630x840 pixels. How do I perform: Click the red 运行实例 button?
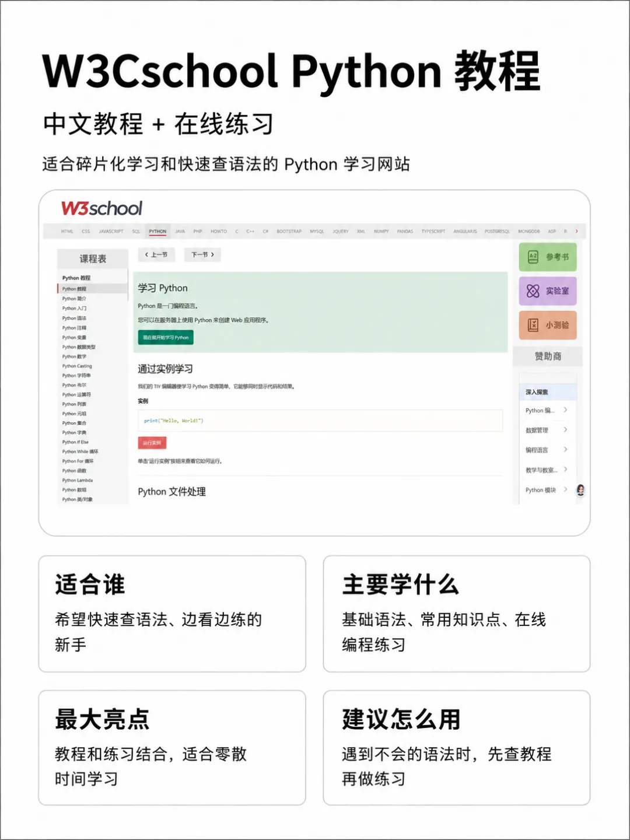152,443
